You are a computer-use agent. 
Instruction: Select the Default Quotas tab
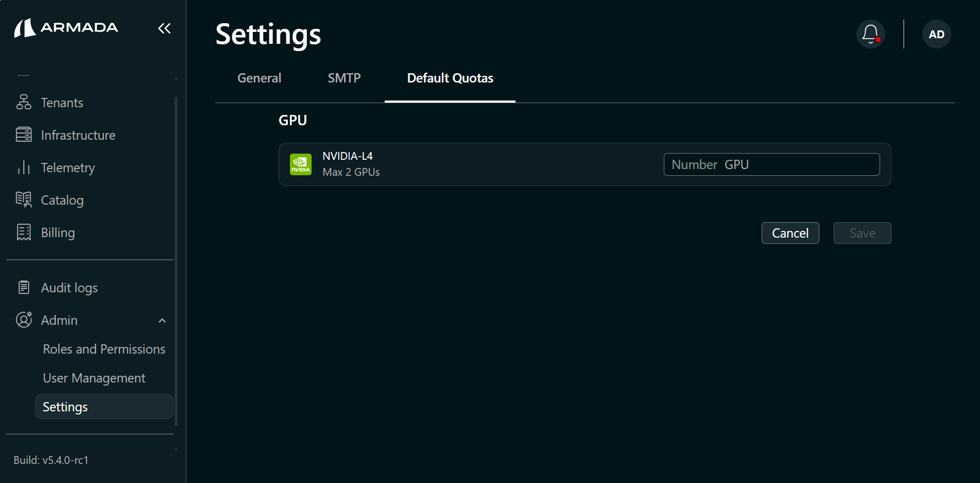pyautogui.click(x=450, y=78)
